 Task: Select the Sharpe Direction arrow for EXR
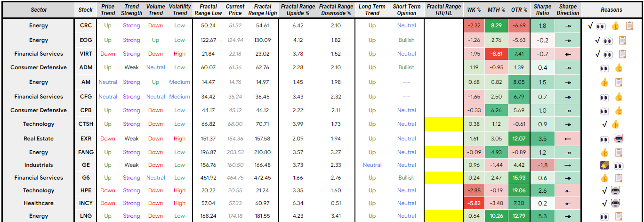pos(568,139)
